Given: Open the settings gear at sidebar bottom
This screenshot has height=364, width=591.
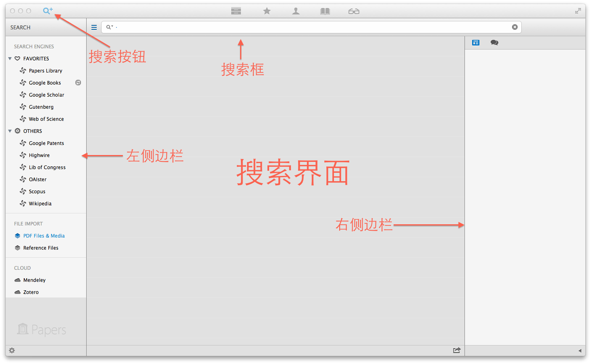Looking at the screenshot, I should [x=12, y=350].
